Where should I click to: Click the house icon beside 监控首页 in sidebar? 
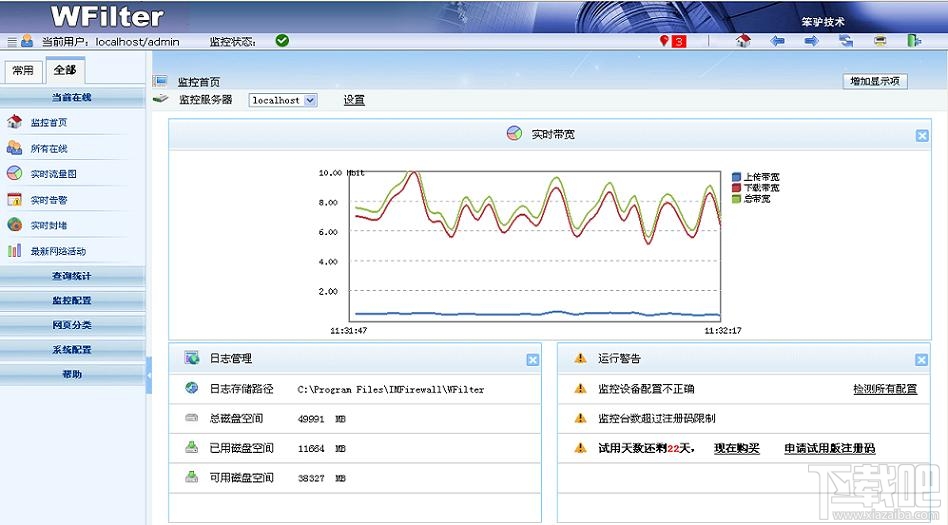15,122
